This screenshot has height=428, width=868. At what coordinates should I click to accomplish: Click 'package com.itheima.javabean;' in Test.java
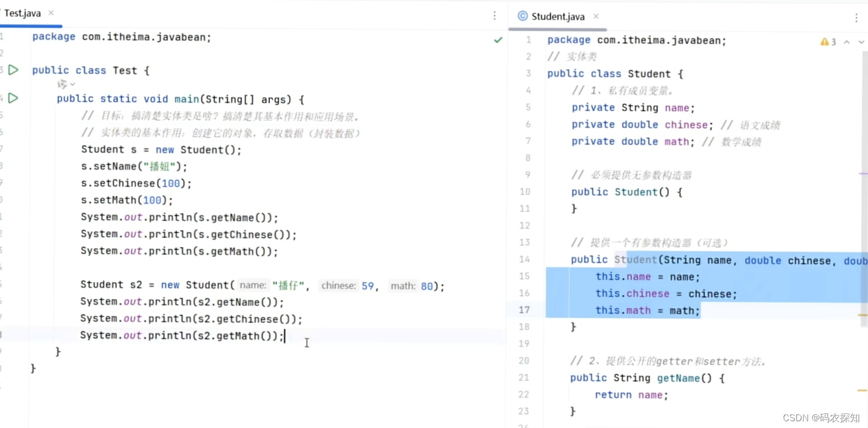tap(122, 37)
